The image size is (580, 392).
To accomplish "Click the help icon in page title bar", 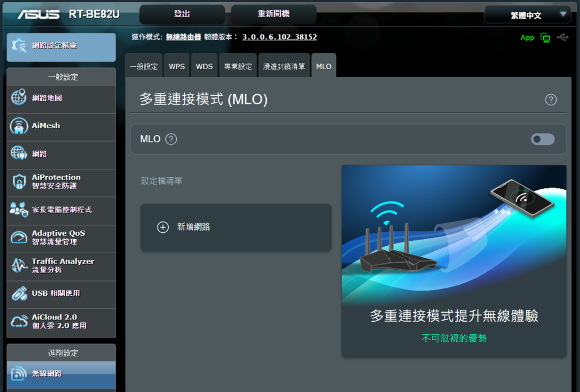I will pos(551,100).
